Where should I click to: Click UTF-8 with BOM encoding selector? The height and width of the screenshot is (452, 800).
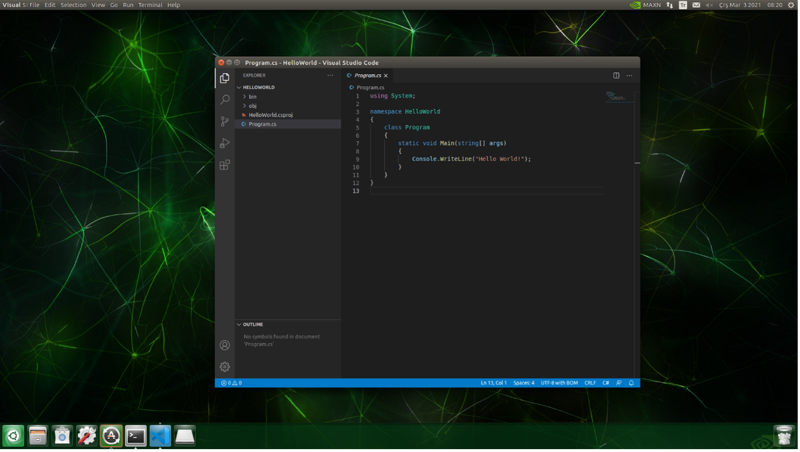coord(560,384)
